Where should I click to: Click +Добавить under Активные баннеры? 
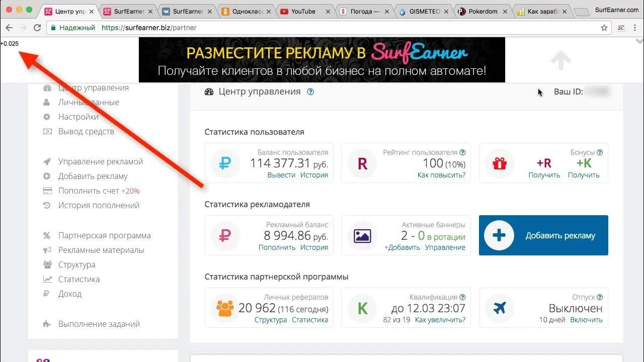[402, 247]
